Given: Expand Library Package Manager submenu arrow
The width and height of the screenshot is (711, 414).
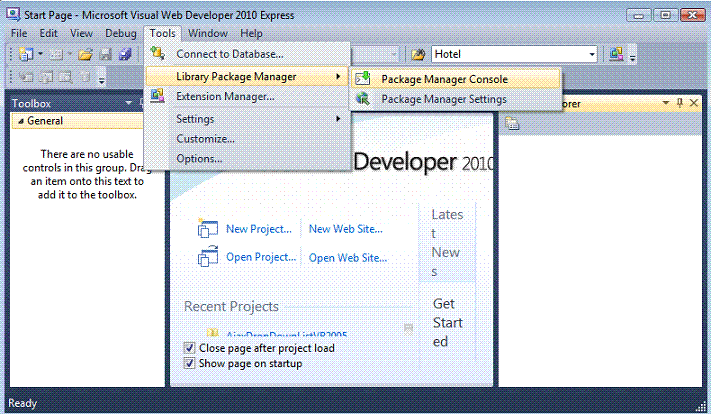Looking at the screenshot, I should click(338, 77).
